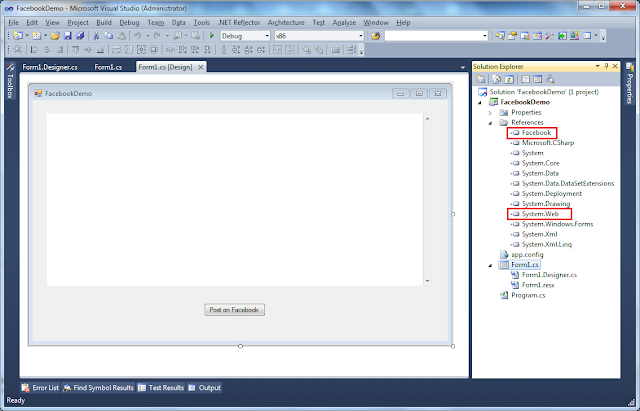
Task: Switch to the Form1.cs code tab
Action: tap(108, 67)
